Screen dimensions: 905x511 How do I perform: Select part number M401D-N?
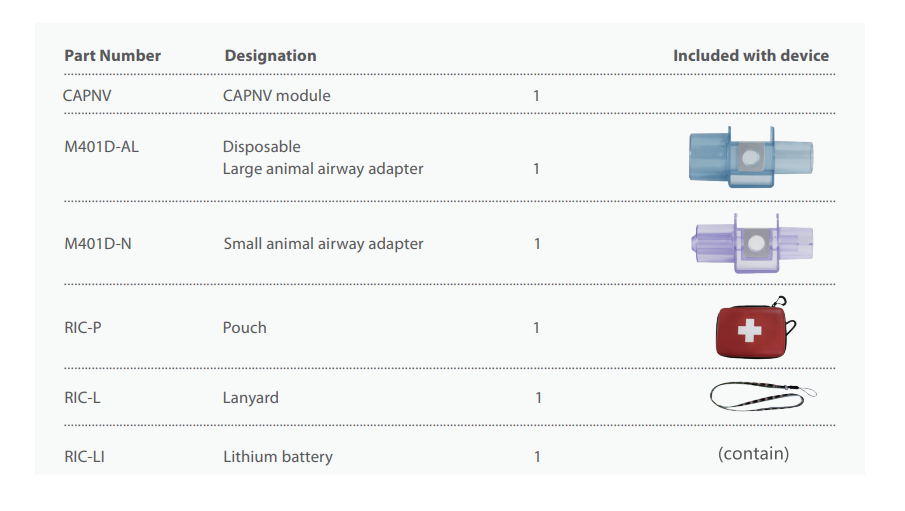click(97, 243)
